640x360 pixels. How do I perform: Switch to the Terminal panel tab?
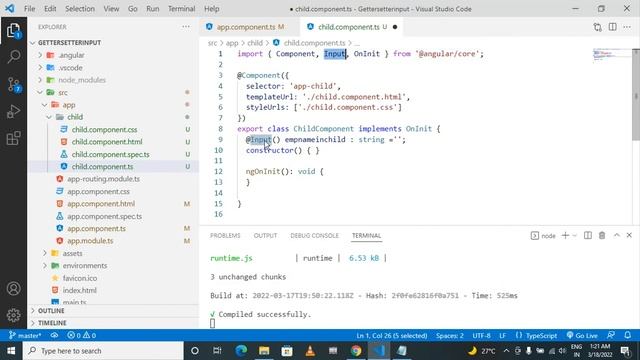[x=367, y=236]
